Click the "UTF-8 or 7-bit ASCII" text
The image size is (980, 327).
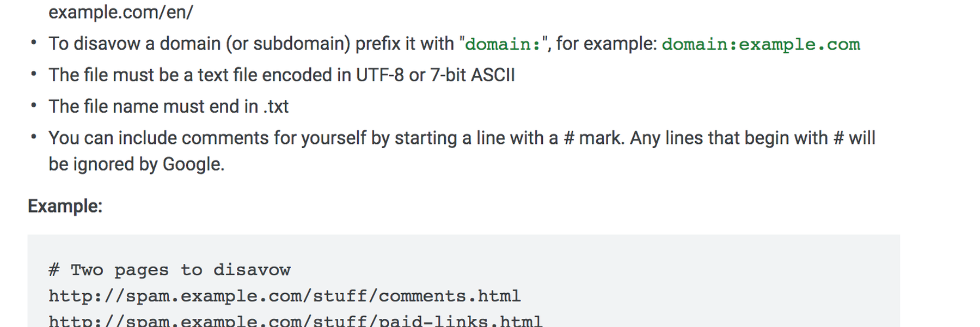point(435,75)
